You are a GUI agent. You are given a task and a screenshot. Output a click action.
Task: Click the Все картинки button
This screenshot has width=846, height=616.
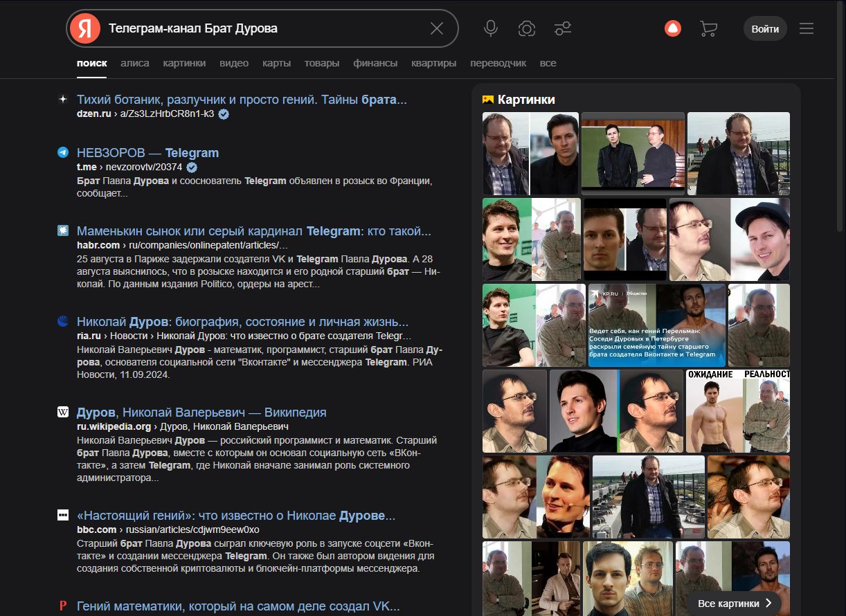pyautogui.click(x=734, y=603)
